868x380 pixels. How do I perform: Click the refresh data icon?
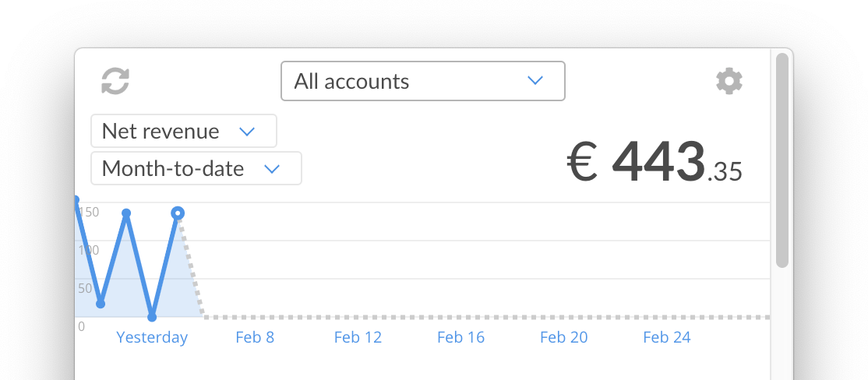click(115, 81)
